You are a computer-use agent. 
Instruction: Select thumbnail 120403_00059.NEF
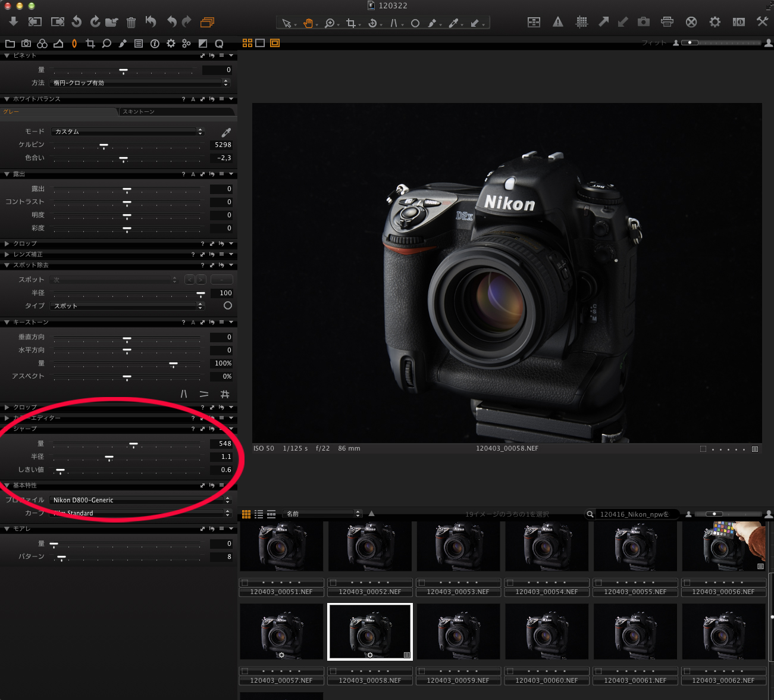click(458, 632)
